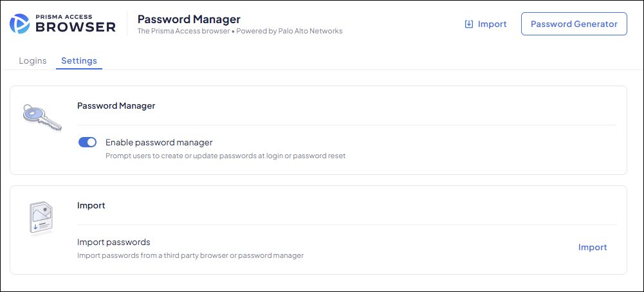This screenshot has width=644, height=292.
Task: Click the Import section heading
Action: point(91,206)
